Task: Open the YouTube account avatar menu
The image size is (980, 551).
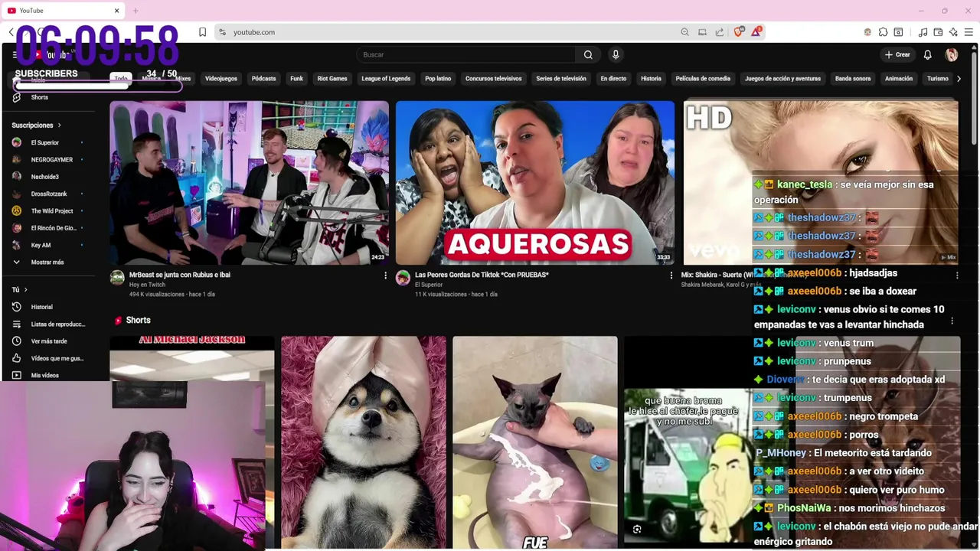Action: click(x=952, y=54)
